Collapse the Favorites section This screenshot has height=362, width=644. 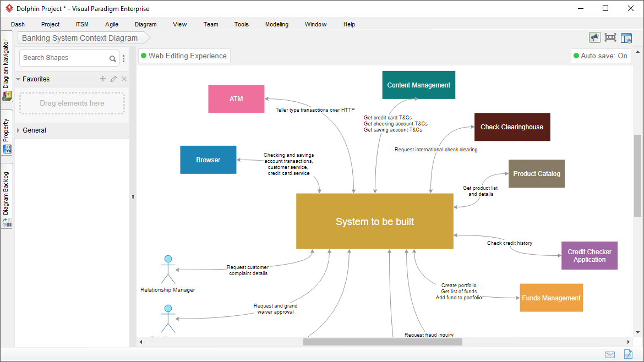click(x=18, y=79)
